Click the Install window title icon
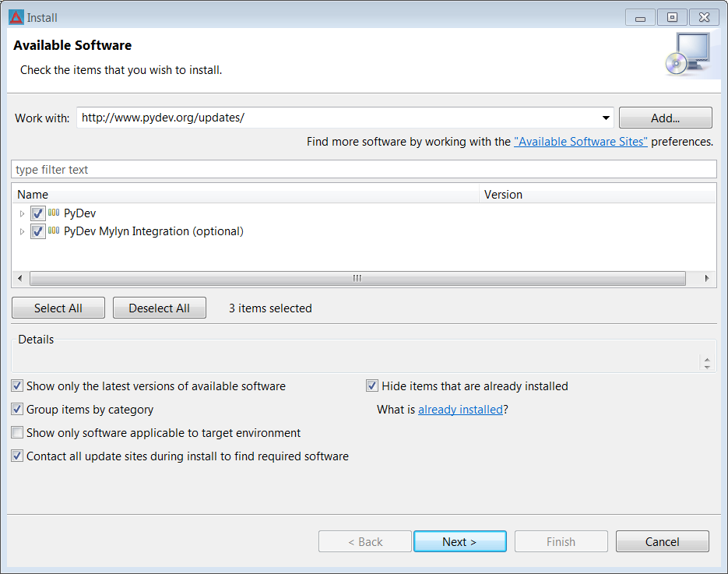 tap(16, 18)
